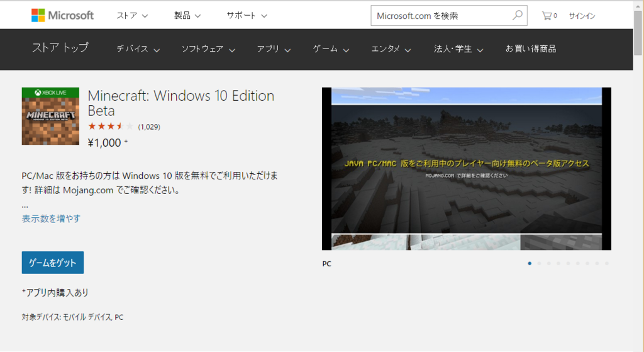Click the Microsoft logo

pos(62,16)
